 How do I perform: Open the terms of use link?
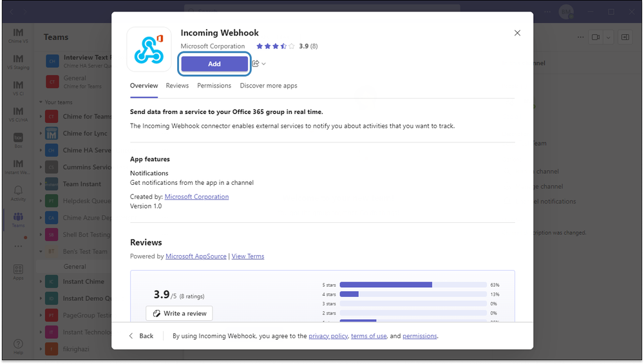click(x=369, y=336)
